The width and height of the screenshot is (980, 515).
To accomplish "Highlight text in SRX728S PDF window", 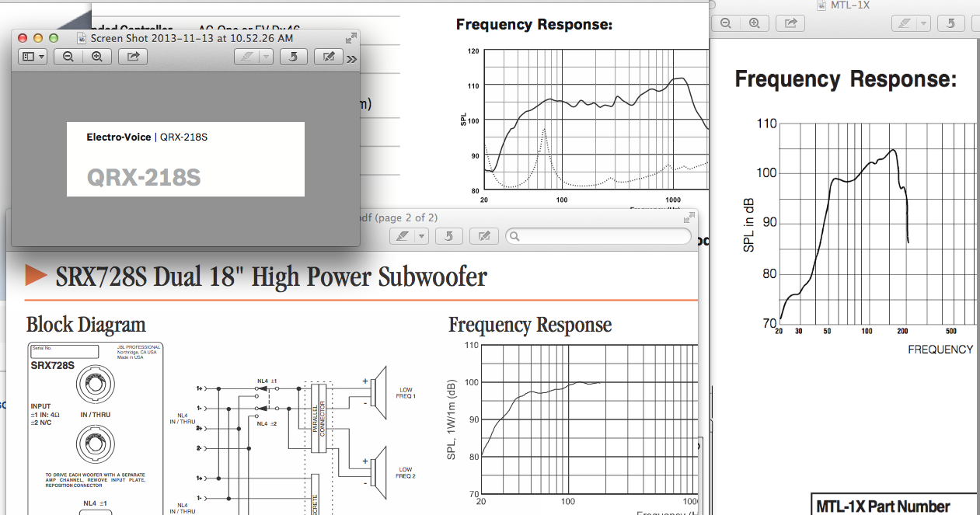I will point(403,236).
